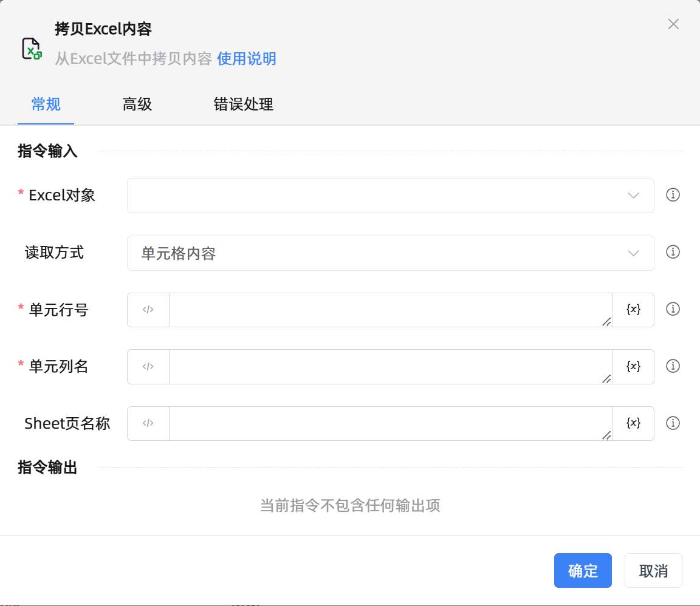Click the info icon next to Sheet页名称

pyautogui.click(x=673, y=423)
